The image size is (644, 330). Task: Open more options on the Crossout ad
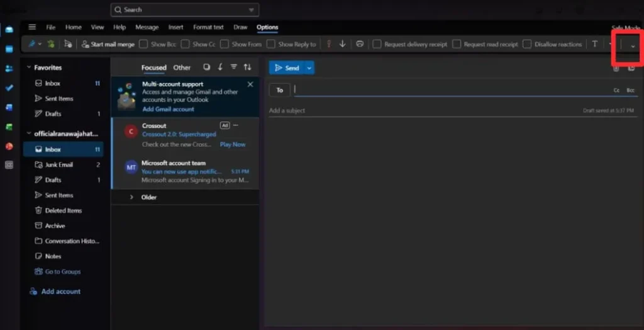pos(235,125)
